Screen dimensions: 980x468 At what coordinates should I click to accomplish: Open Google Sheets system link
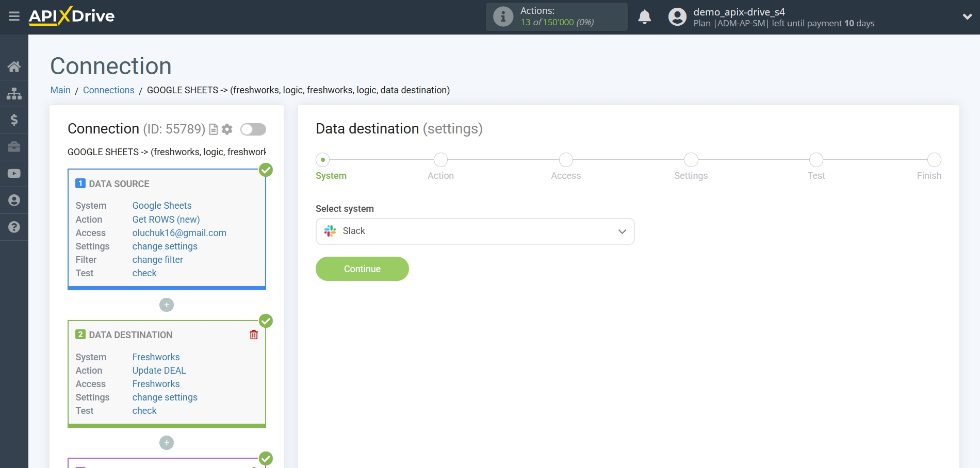point(162,206)
